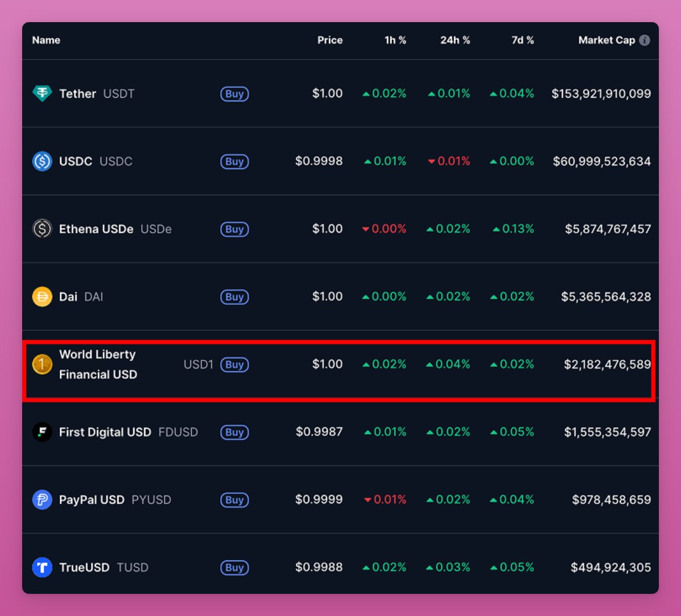Click the $0.9987 FDUSD price
Viewport: 681px width, 616px height.
click(x=319, y=432)
